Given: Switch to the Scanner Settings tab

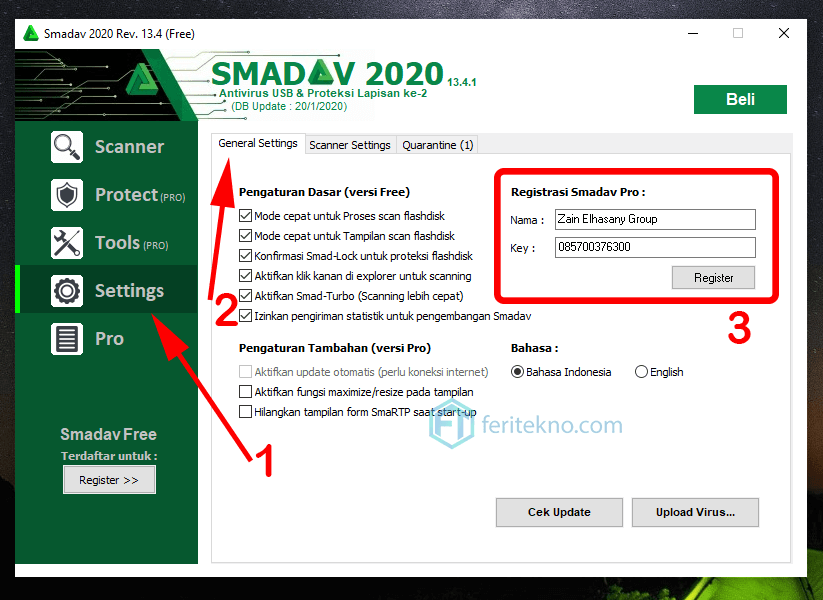Looking at the screenshot, I should [350, 145].
